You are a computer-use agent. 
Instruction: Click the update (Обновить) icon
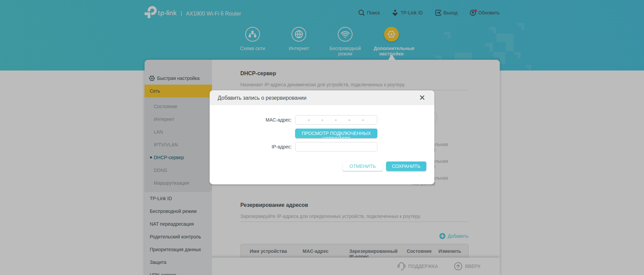click(473, 13)
